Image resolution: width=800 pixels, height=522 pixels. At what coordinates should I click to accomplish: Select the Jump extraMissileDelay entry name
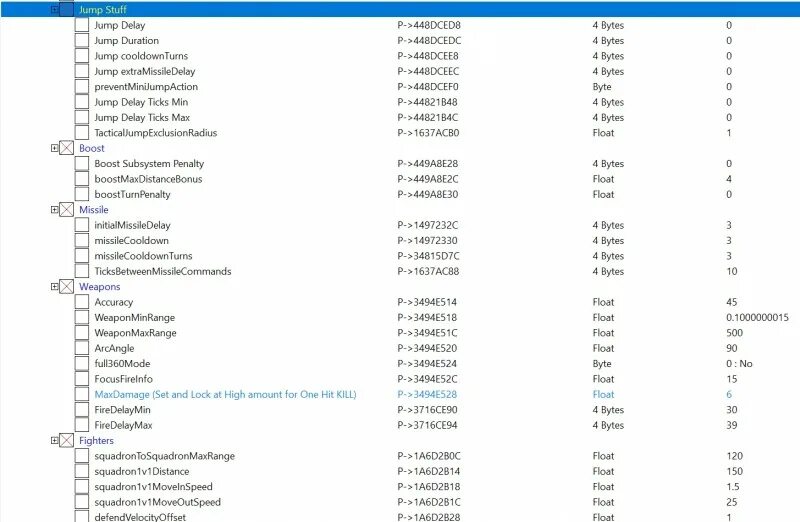[145, 71]
